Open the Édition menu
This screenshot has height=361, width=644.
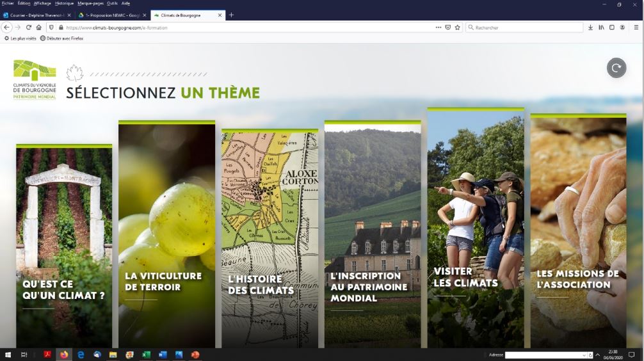click(24, 3)
